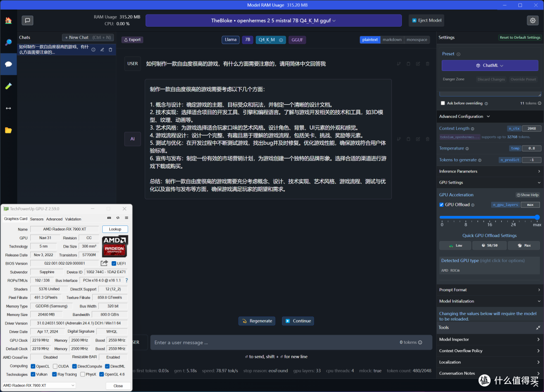Image resolution: width=544 pixels, height=392 pixels.
Task: Open the app settings gear in top-right
Action: 533,20
